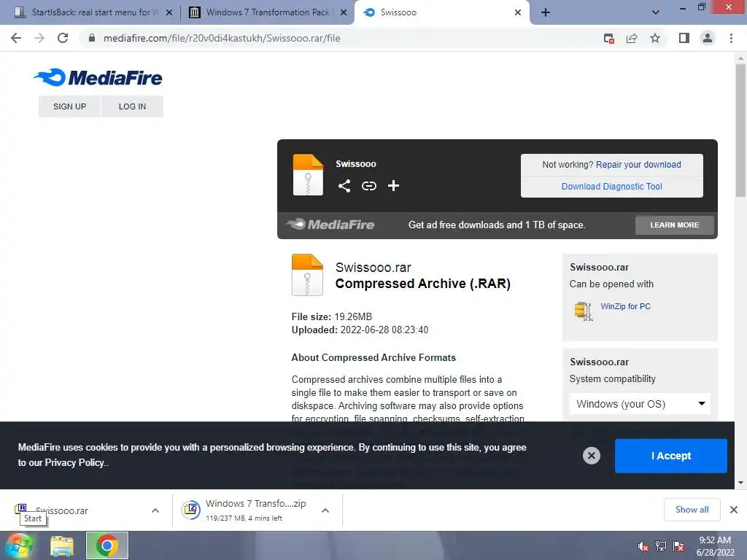
Task: Click the taskbar clock 9:52 AM
Action: (x=715, y=546)
